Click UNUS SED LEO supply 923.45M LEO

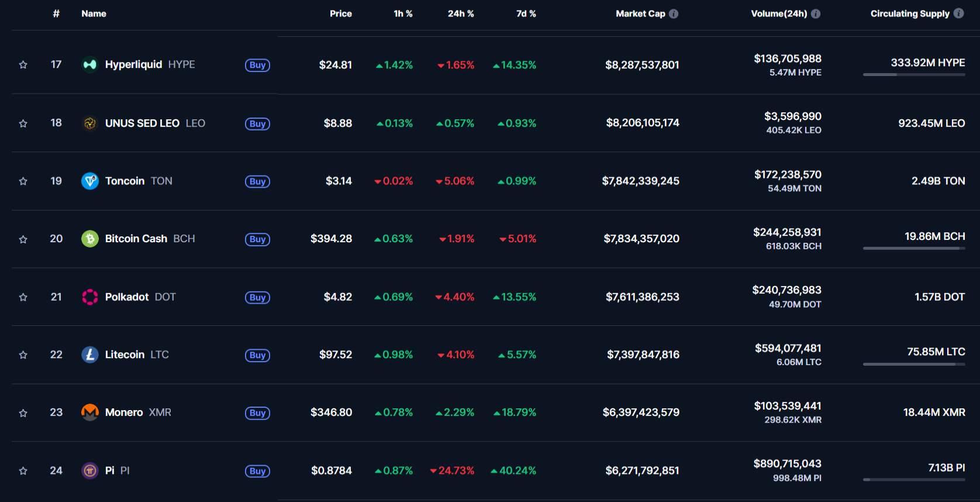pyautogui.click(x=931, y=123)
